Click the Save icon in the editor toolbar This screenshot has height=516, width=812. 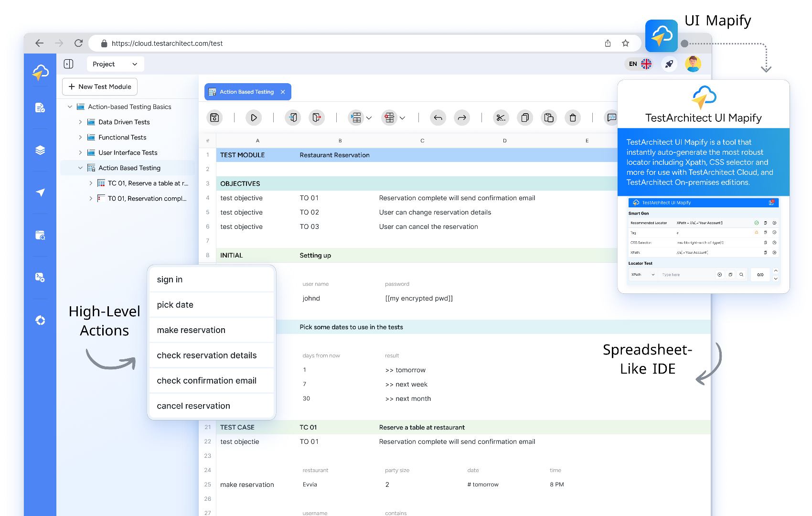(x=214, y=118)
